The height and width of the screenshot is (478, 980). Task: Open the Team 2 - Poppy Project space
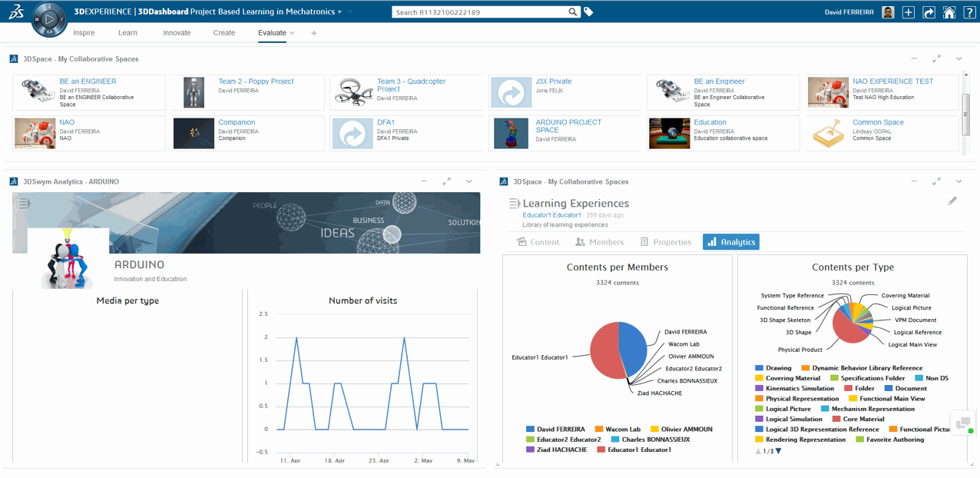pos(256,81)
